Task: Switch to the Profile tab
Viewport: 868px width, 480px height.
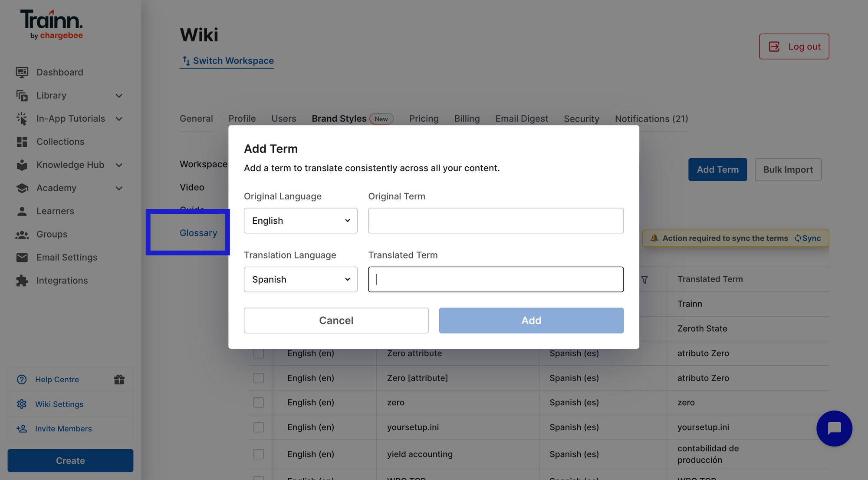Action: pyautogui.click(x=242, y=119)
